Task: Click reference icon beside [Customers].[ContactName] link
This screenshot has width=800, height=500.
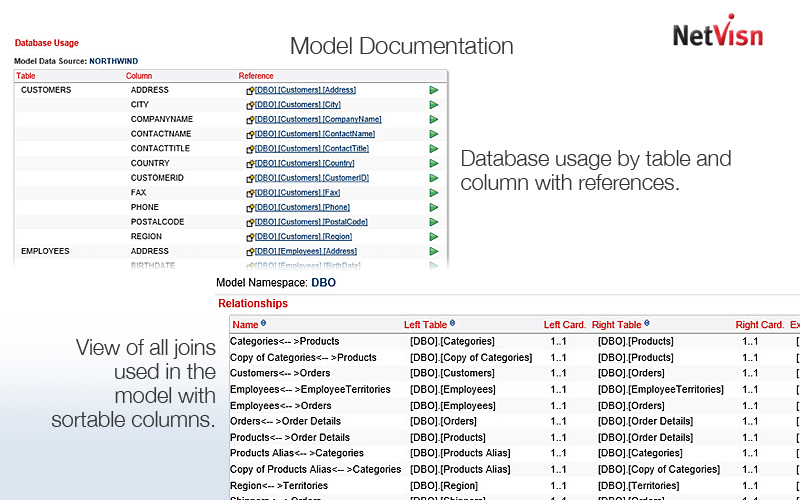Action: 250,135
